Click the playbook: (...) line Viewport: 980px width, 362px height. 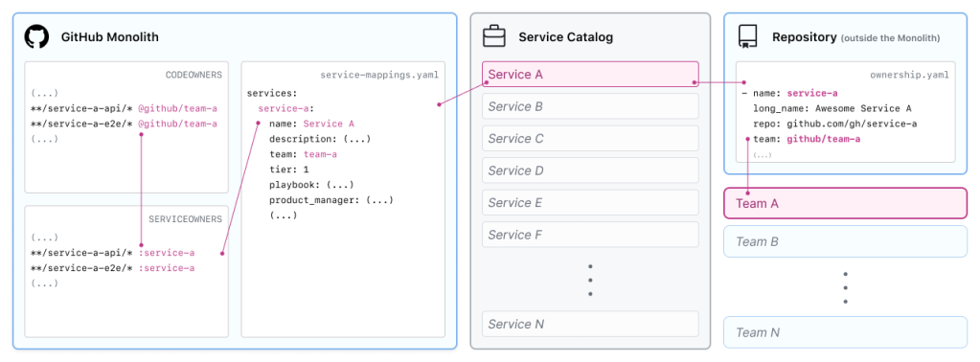click(x=312, y=185)
